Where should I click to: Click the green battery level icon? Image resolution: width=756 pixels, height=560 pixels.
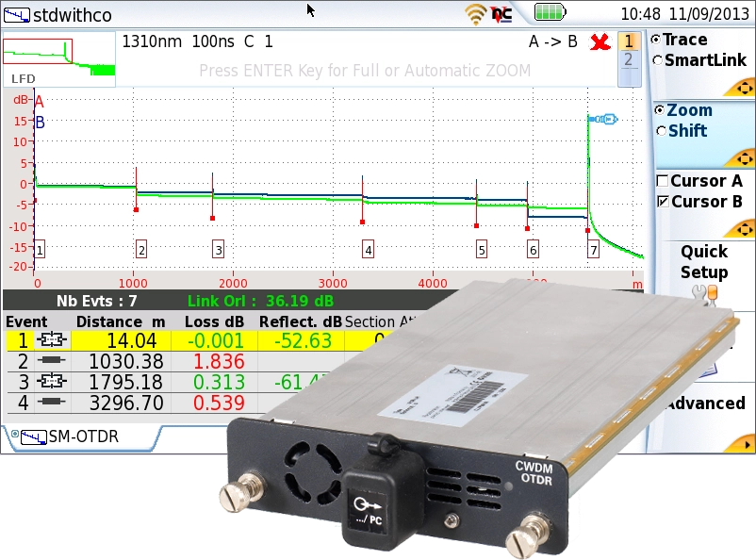point(550,12)
